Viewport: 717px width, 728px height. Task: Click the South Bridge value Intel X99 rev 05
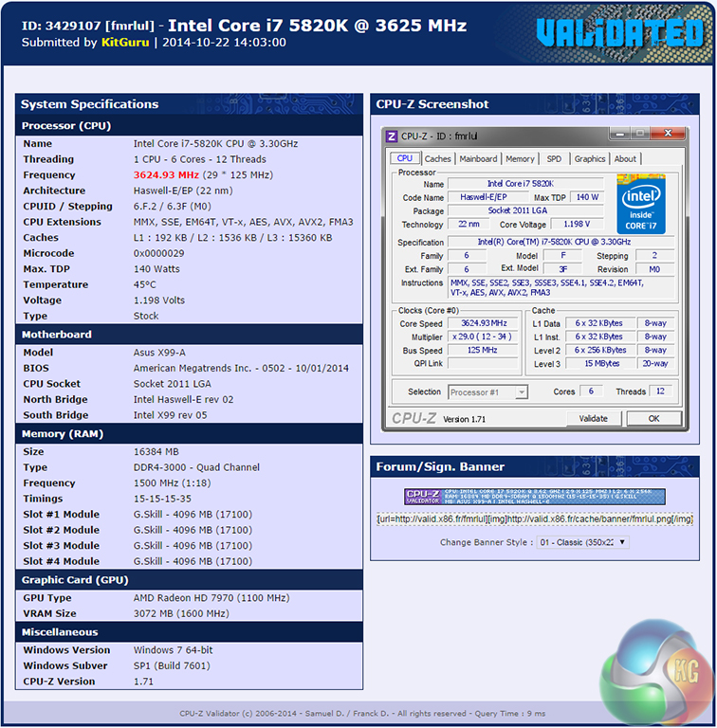(x=170, y=415)
